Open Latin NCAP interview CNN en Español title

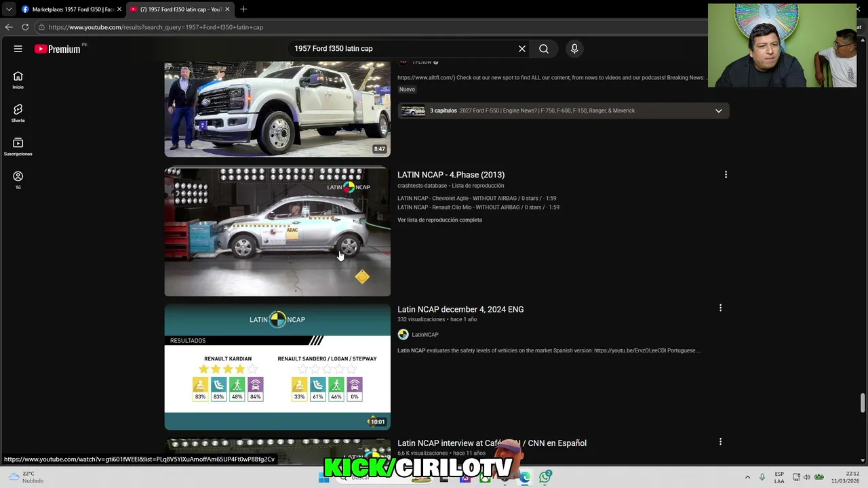coord(492,443)
